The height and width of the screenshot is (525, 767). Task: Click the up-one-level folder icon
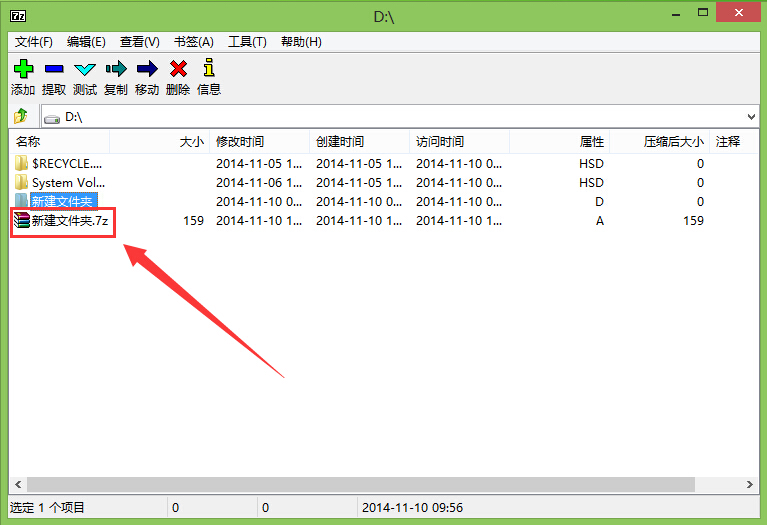pos(21,116)
